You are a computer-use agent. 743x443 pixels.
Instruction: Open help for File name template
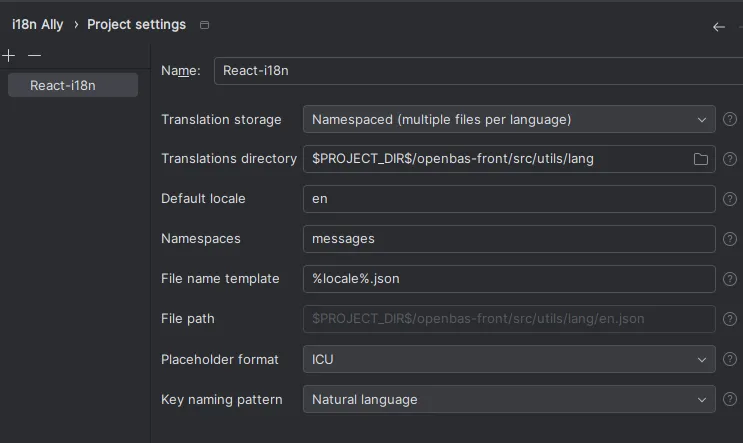pos(730,279)
